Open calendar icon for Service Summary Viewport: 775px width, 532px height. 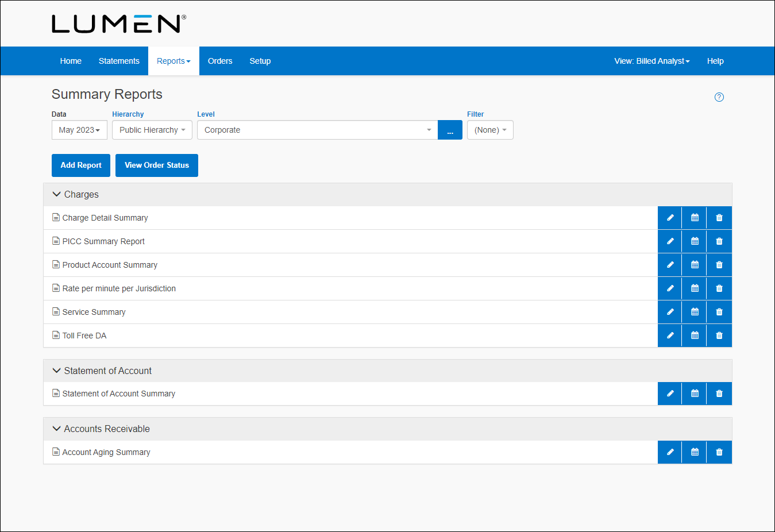tap(694, 312)
